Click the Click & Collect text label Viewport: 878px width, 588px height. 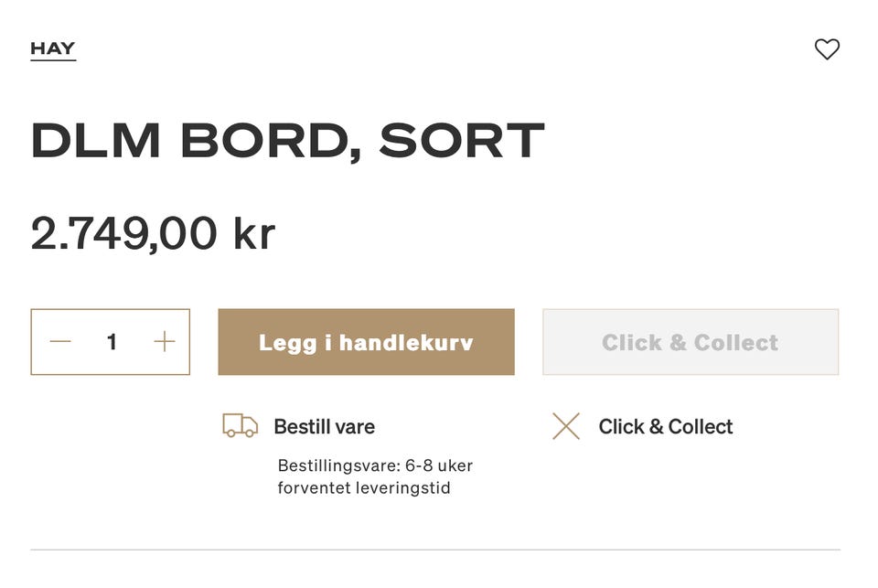pyautogui.click(x=665, y=426)
